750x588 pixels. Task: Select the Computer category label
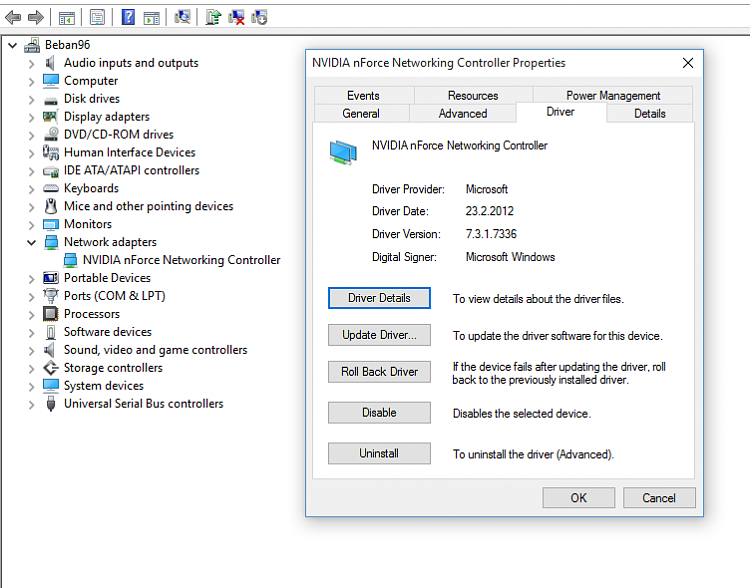[91, 81]
